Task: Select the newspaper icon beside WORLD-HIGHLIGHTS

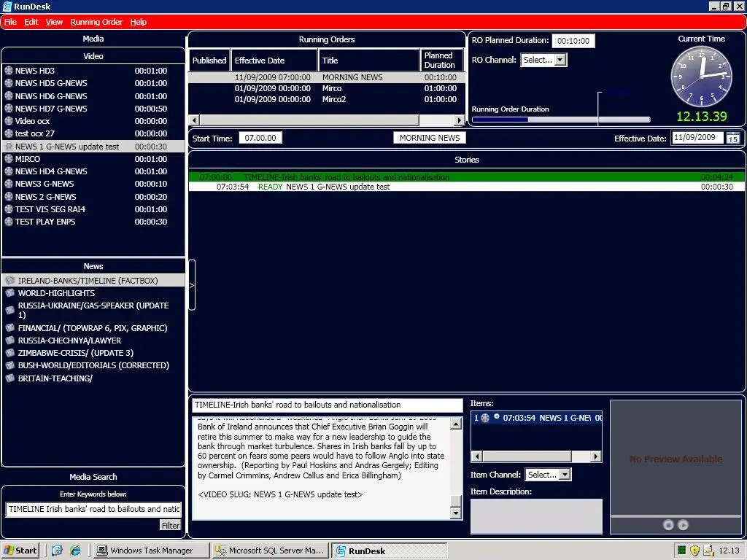Action: 9,293
